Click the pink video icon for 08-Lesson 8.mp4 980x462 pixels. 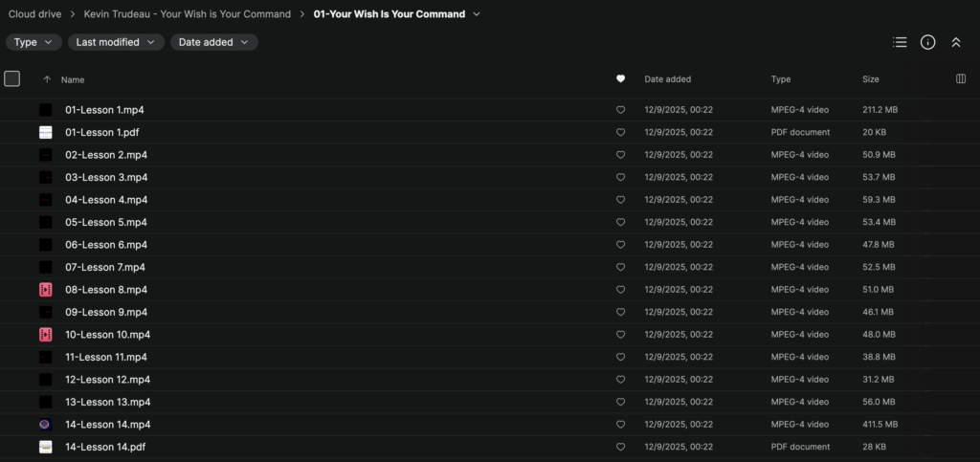pyautogui.click(x=46, y=290)
